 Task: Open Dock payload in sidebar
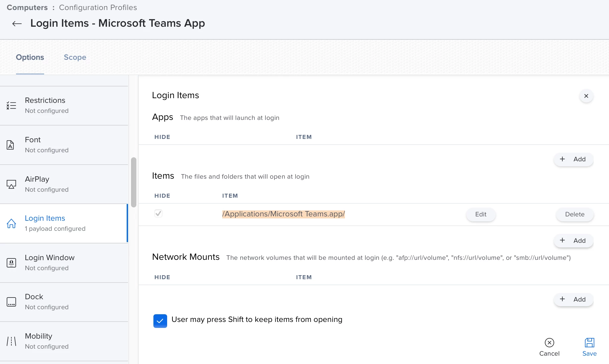pos(64,302)
